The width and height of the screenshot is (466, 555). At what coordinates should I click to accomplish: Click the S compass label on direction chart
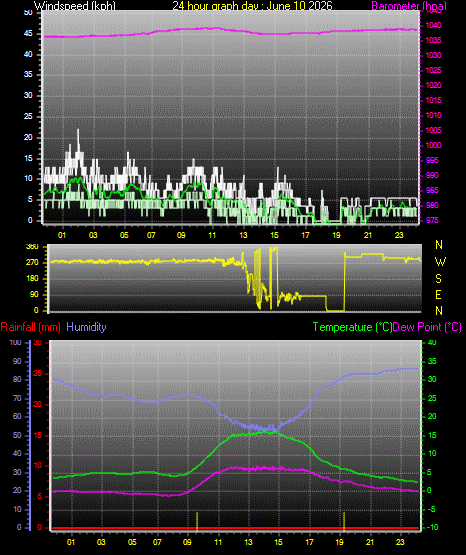tap(438, 279)
